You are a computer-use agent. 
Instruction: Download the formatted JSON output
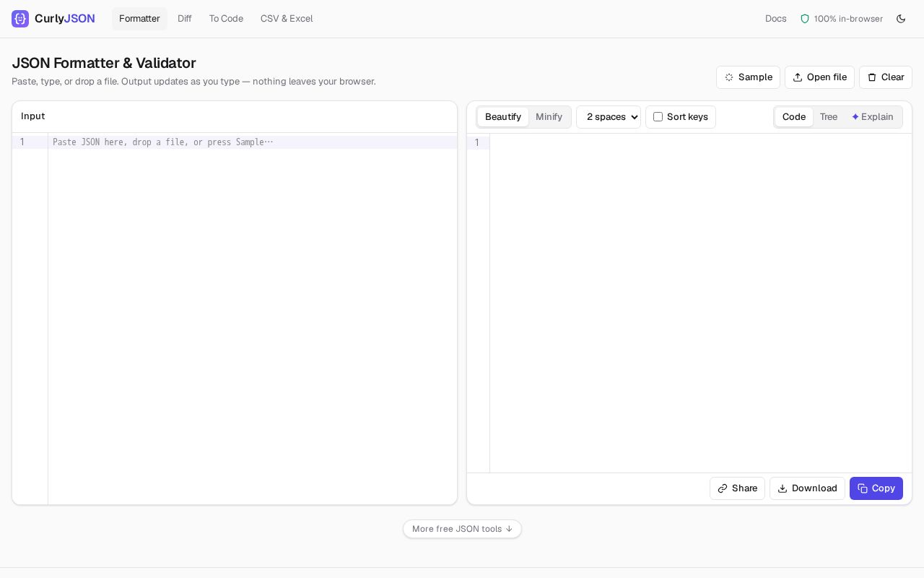click(x=807, y=488)
